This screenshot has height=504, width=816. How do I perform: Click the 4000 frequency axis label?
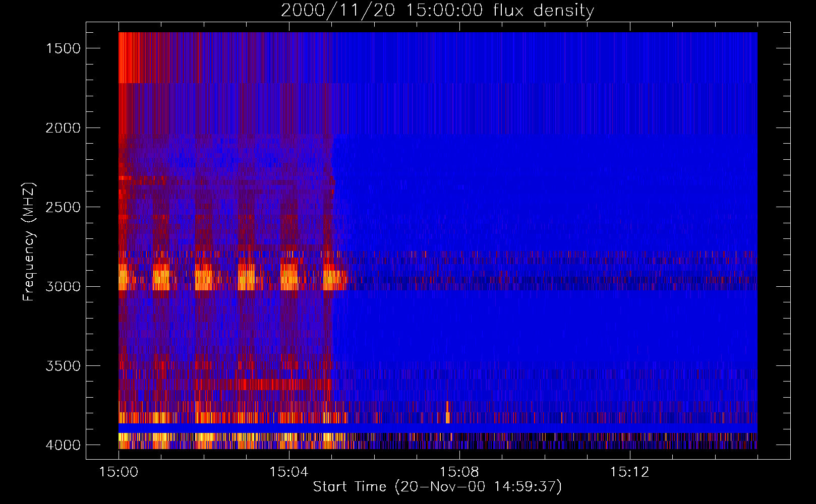[x=63, y=445]
